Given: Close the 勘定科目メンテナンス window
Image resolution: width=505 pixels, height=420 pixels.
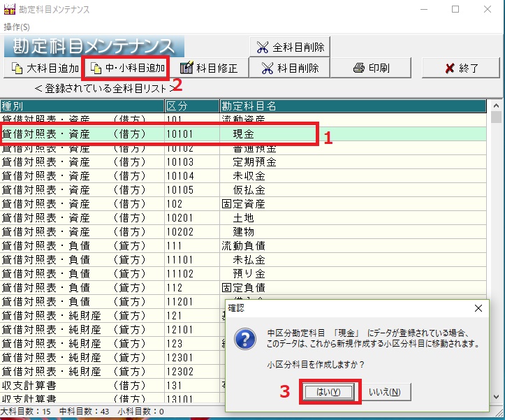Looking at the screenshot, I should click(x=488, y=9).
